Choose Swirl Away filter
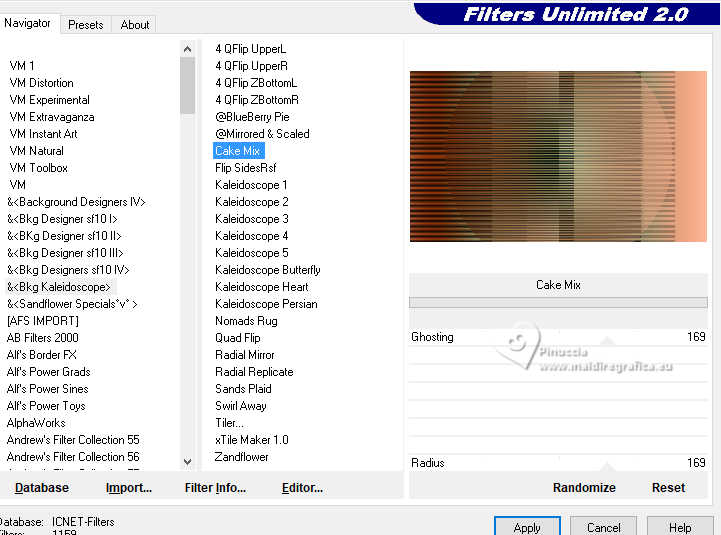This screenshot has height=535, width=721. click(x=240, y=406)
